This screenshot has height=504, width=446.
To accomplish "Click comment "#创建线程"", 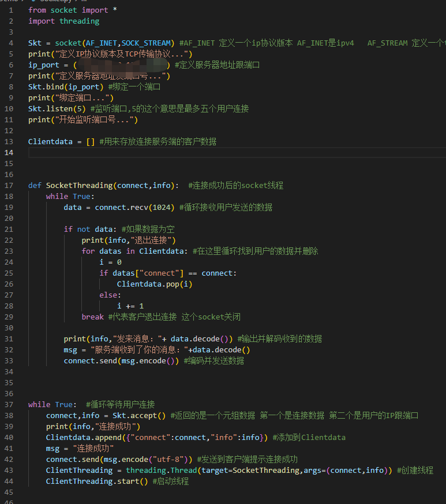I will click(x=415, y=470).
